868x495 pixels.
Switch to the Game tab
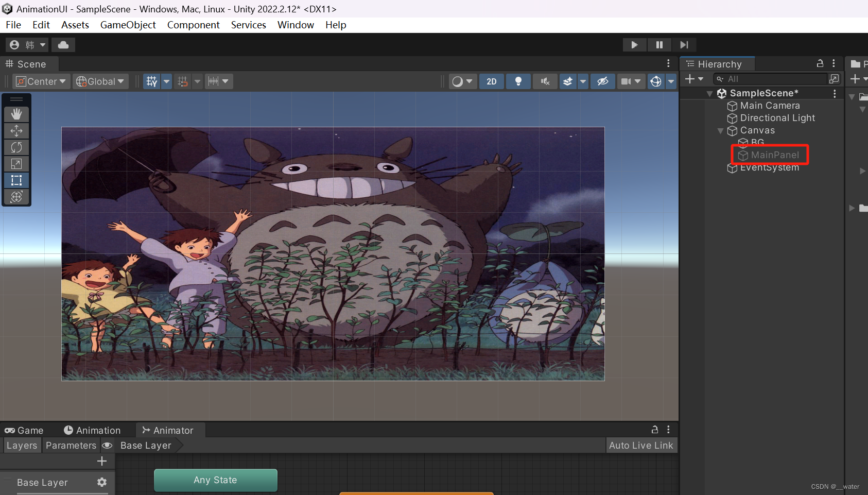point(24,430)
